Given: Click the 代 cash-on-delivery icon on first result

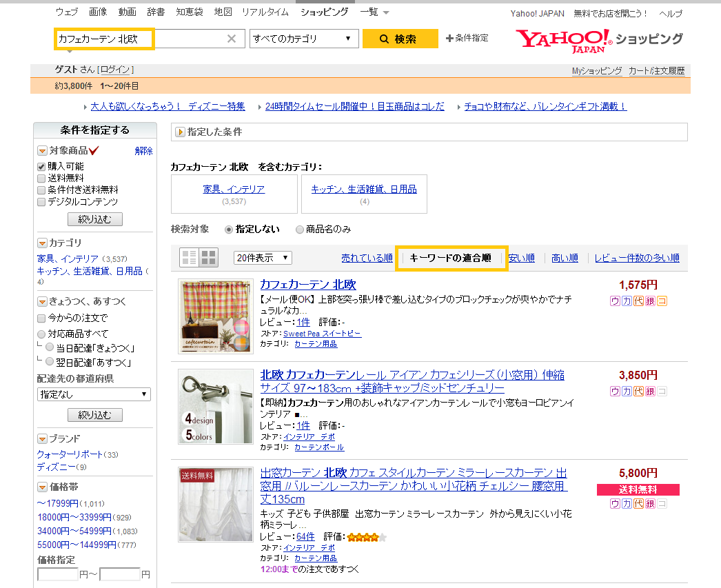Looking at the screenshot, I should [638, 301].
